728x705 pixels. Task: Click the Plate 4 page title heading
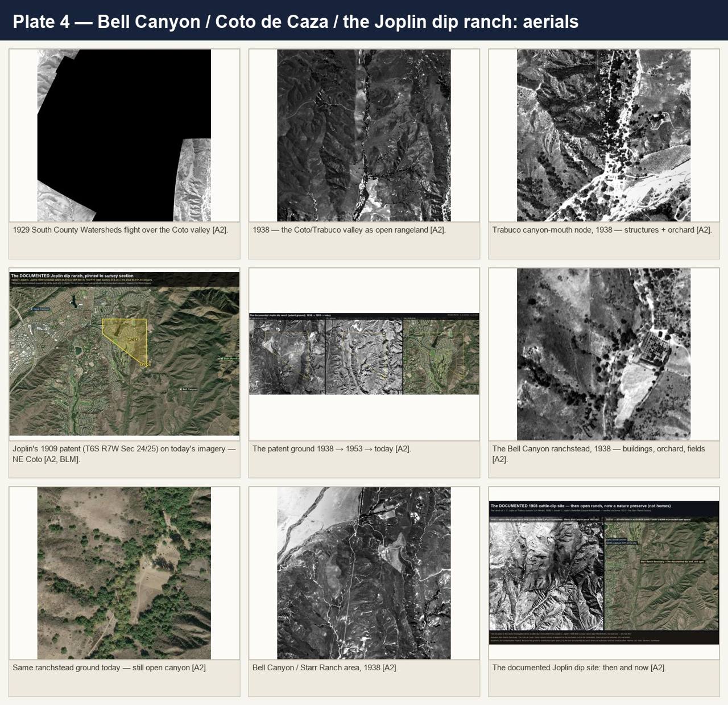click(x=295, y=22)
